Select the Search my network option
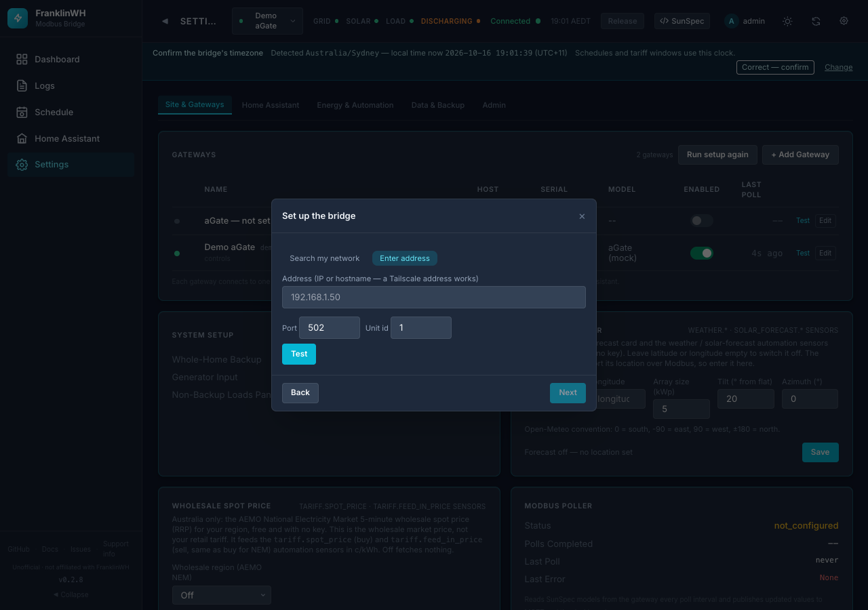 [325, 258]
